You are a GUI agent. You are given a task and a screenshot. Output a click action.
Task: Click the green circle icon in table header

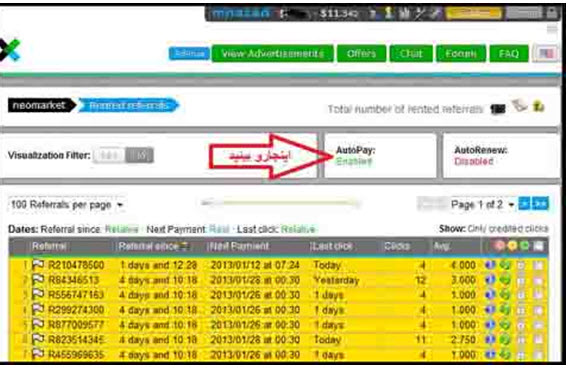pos(524,246)
